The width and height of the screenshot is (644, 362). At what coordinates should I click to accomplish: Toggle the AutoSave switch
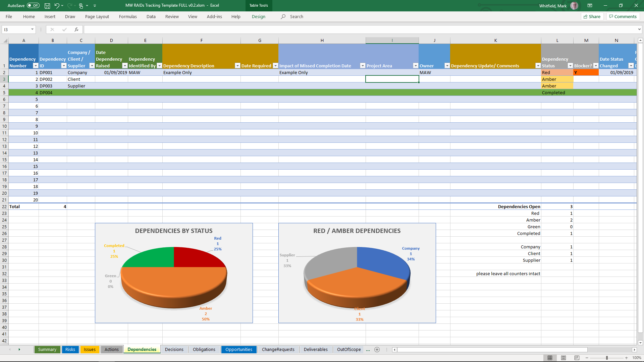(x=33, y=6)
